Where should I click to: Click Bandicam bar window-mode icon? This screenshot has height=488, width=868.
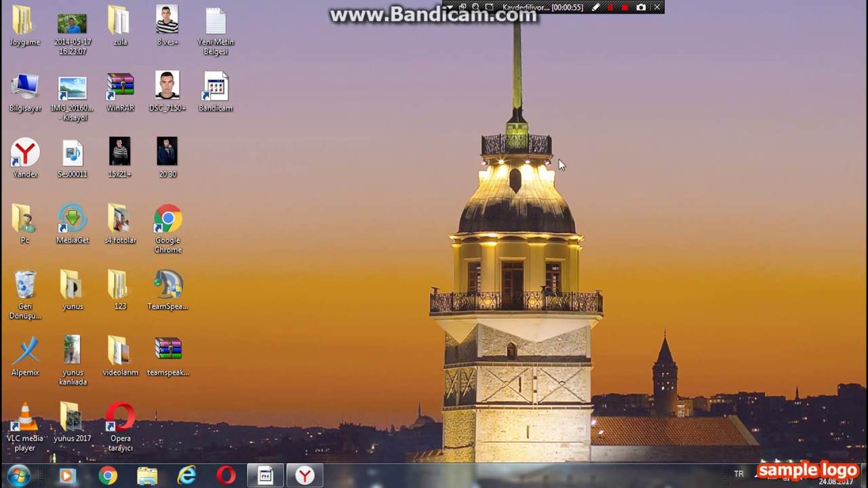[x=462, y=7]
